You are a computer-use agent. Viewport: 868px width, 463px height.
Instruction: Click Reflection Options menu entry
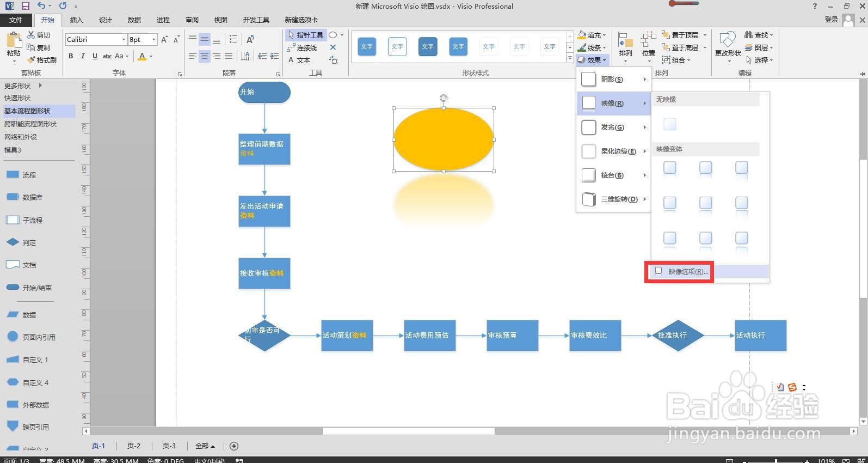710,271
